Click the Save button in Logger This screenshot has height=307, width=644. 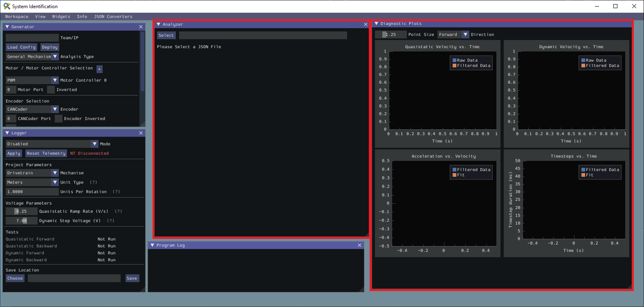[132, 278]
